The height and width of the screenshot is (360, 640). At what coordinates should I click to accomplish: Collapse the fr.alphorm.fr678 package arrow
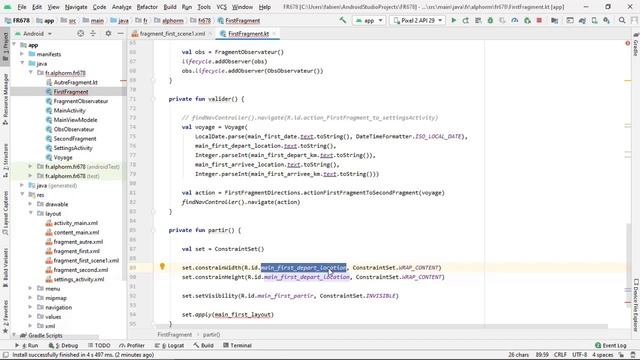pos(31,73)
